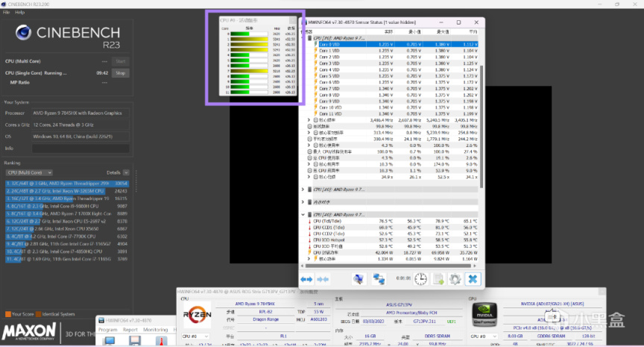Open the Monitoring menu in HWiNFO main window
The width and height of the screenshot is (644, 347).
coord(155,330)
